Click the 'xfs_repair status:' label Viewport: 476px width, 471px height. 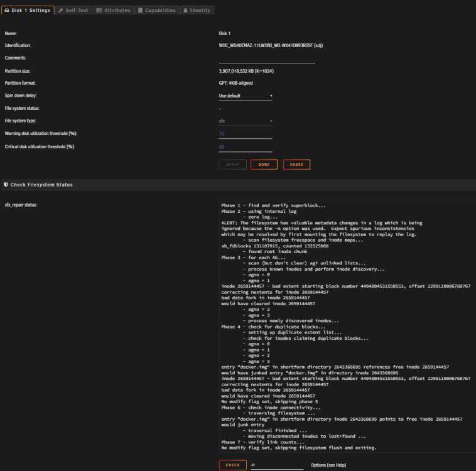(21, 205)
